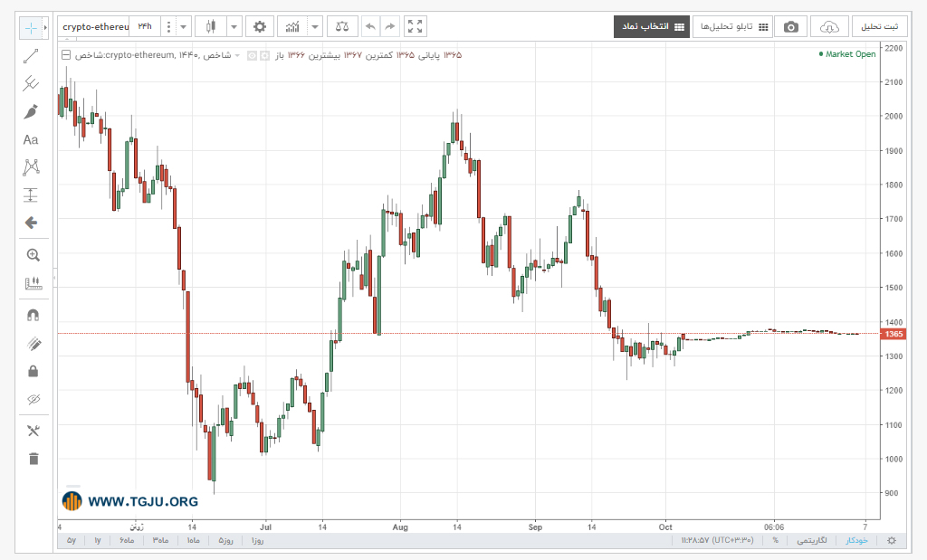Toggle logarithmic scale (لگاریتمی)
Image resolution: width=927 pixels, height=560 pixels.
[x=812, y=540]
